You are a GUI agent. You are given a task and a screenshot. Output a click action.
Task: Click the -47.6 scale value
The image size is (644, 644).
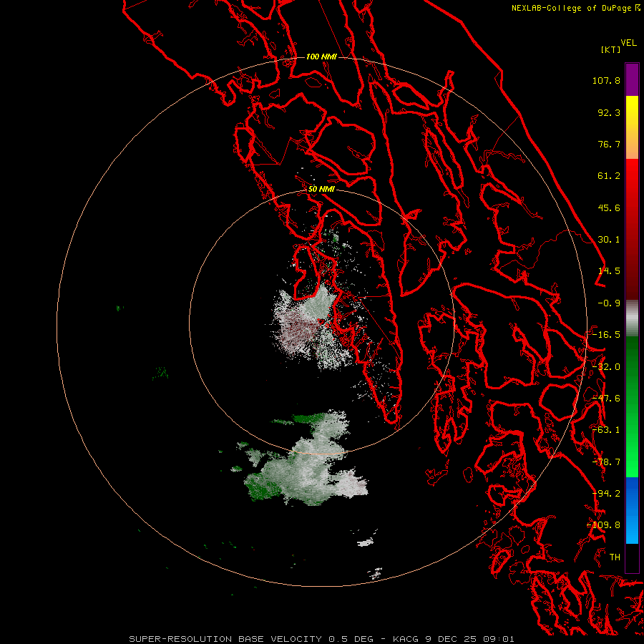pos(606,399)
